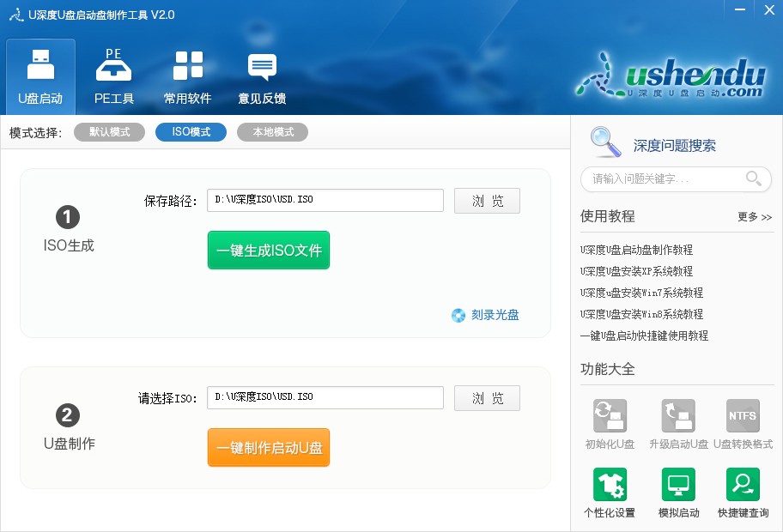Click the 保存路径 input field

click(325, 200)
